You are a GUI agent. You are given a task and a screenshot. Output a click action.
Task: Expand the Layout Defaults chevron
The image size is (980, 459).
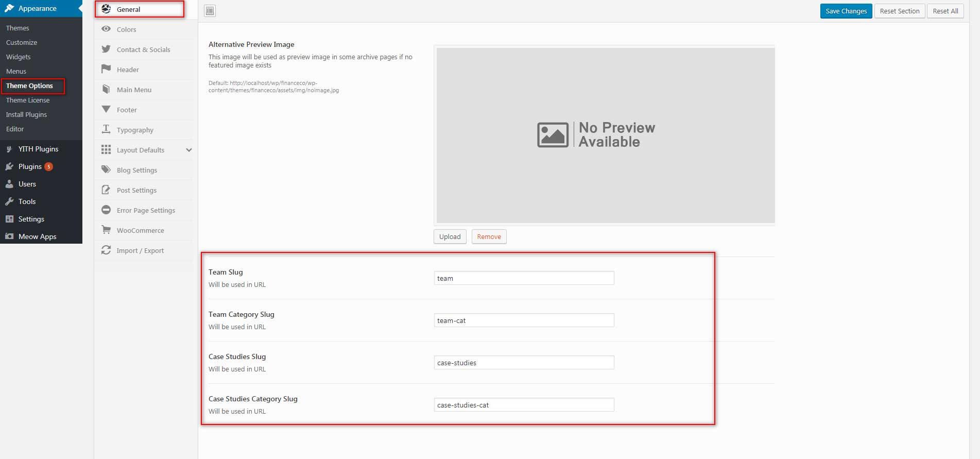pyautogui.click(x=189, y=150)
